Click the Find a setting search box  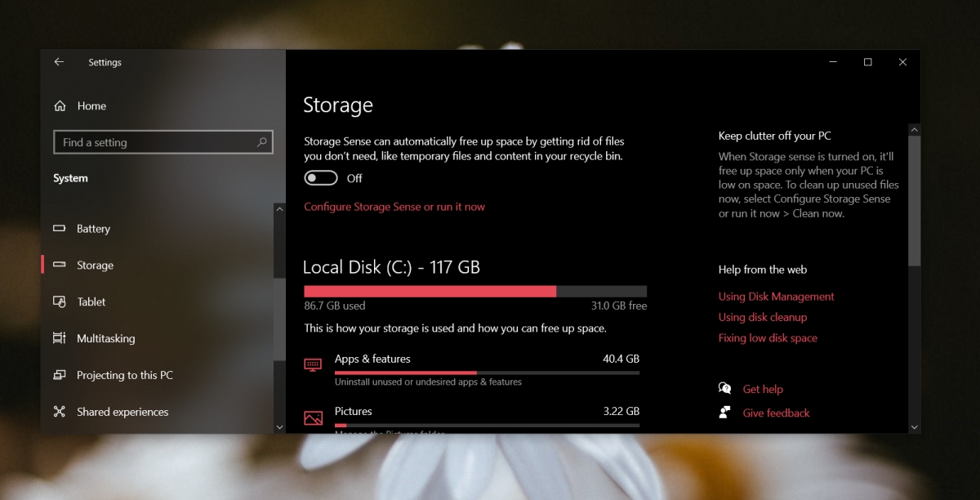[147, 141]
